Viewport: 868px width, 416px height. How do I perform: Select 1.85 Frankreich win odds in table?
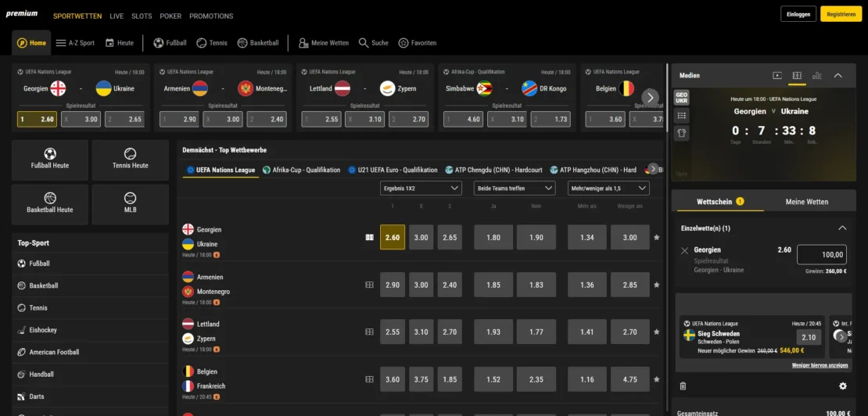tap(450, 379)
